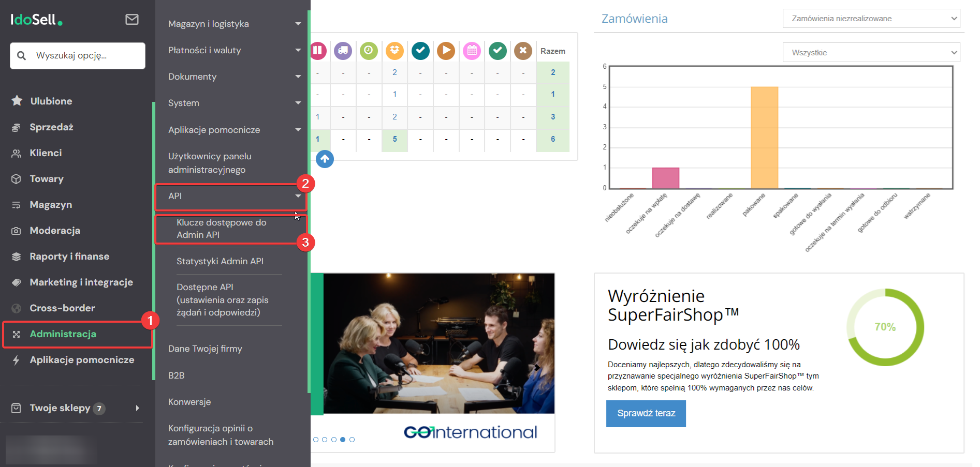Click the brown X cancelled status icon
The image size is (980, 467).
523,51
